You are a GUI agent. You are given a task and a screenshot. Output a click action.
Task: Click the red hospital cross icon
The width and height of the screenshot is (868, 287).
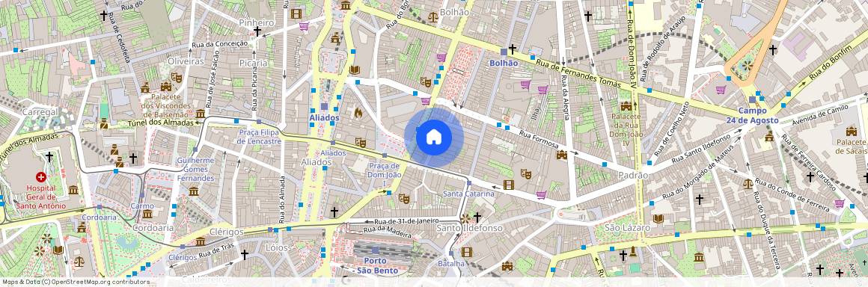point(41,178)
